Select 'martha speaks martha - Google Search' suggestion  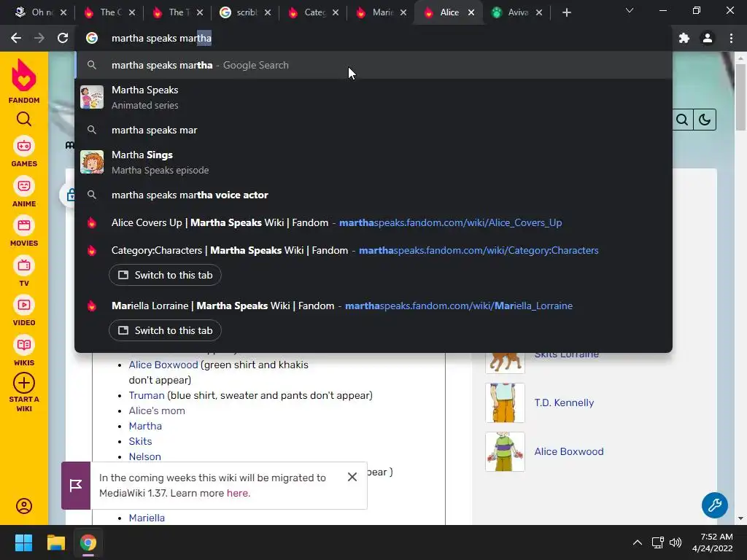pos(373,65)
